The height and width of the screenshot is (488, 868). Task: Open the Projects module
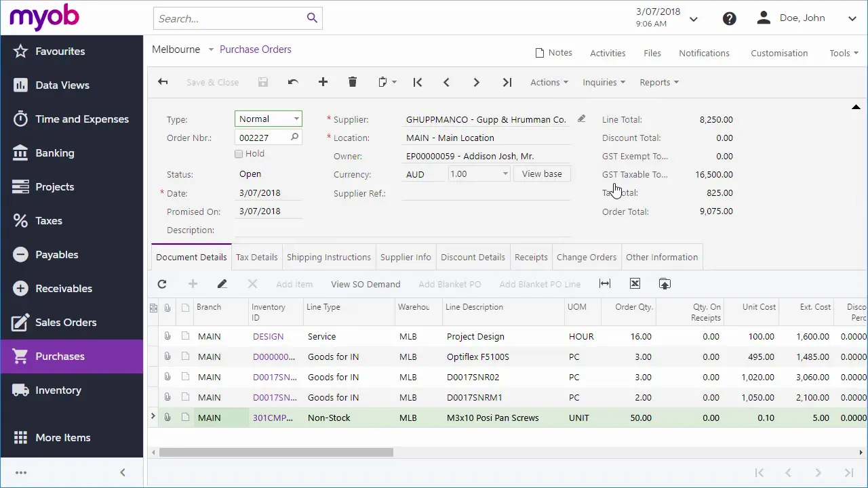[x=72, y=187]
